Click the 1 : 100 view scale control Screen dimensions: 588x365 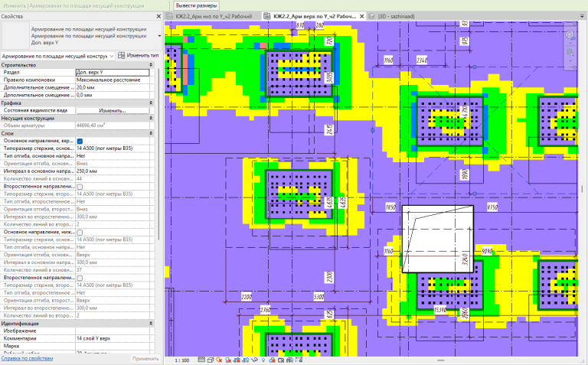pos(182,360)
